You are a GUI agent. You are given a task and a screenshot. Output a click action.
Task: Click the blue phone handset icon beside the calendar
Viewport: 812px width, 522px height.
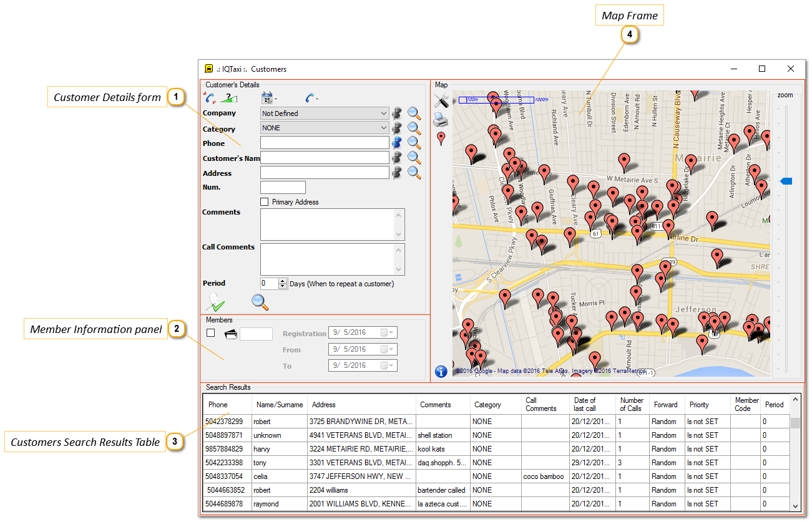click(x=310, y=98)
